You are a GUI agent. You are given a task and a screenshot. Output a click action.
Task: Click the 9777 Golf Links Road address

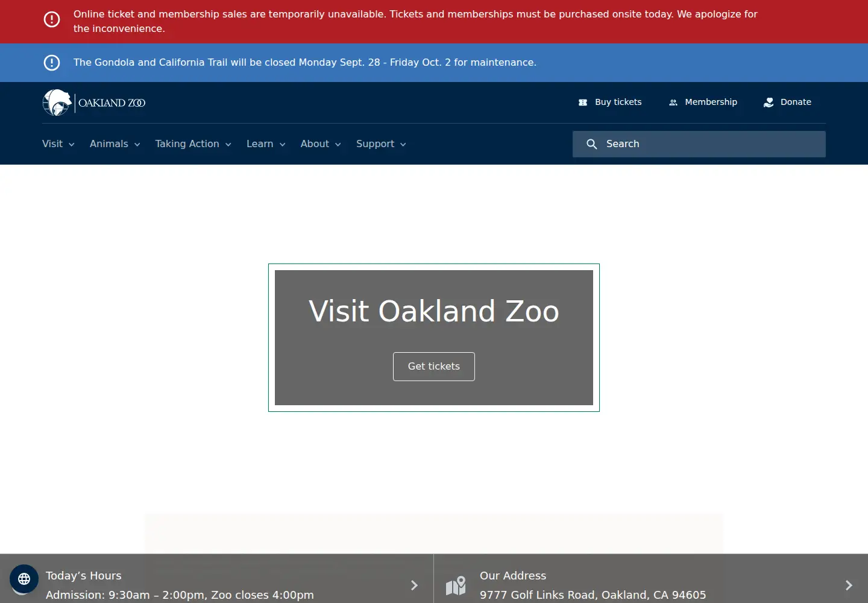pyautogui.click(x=593, y=595)
